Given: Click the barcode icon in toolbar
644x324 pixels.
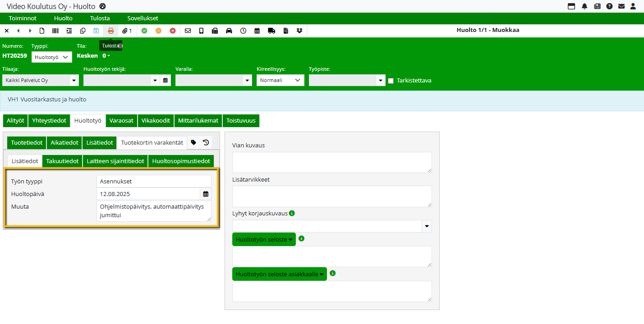Looking at the screenshot, I should click(x=55, y=31).
